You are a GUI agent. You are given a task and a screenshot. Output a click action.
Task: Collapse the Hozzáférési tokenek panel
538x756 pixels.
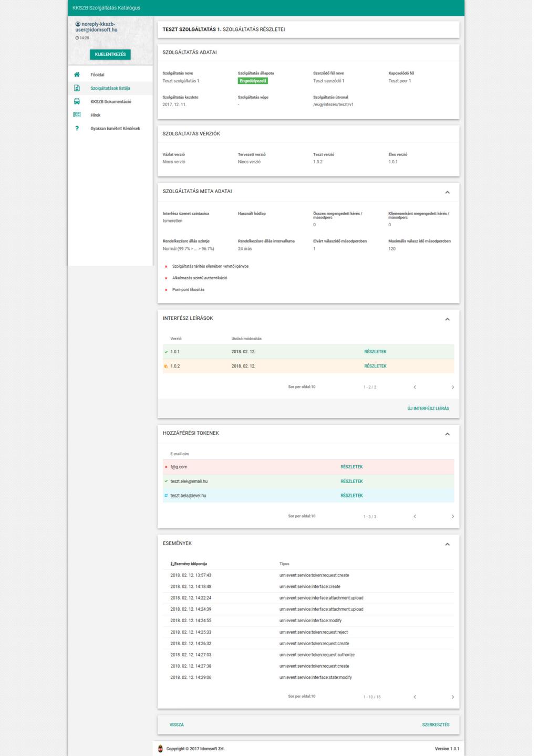click(x=448, y=434)
